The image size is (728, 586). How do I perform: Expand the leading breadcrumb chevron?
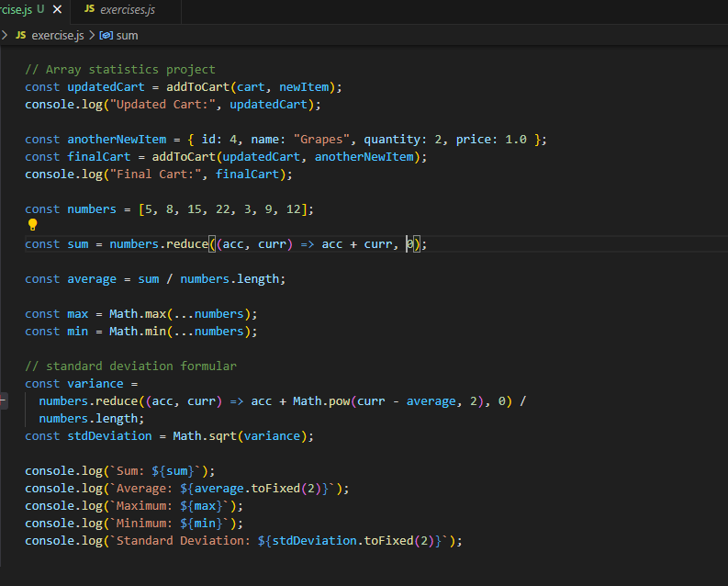pyautogui.click(x=5, y=35)
